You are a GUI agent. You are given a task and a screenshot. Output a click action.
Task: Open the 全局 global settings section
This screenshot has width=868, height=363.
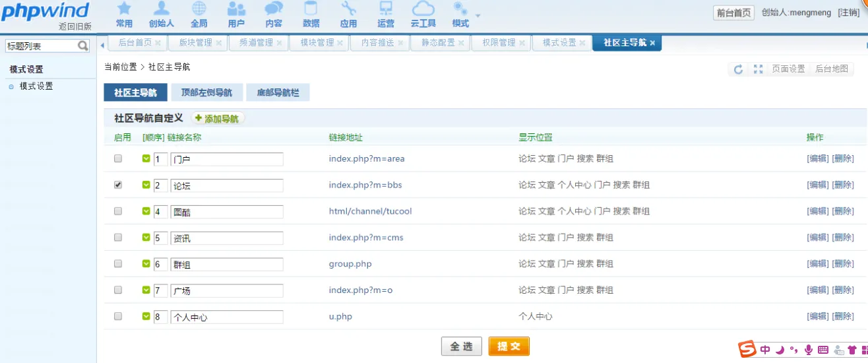[x=199, y=15]
